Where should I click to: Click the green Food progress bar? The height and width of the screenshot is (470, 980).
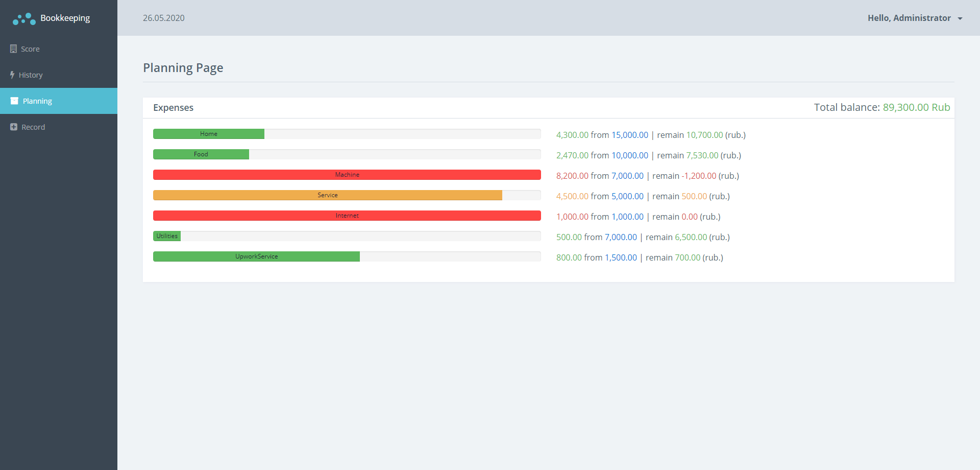[x=201, y=154]
